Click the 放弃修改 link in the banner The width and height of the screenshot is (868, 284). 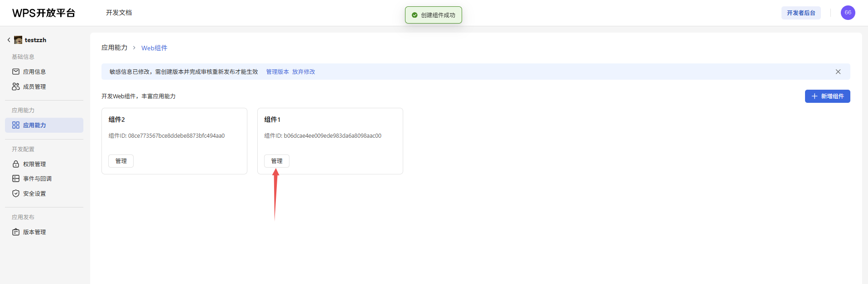304,72
